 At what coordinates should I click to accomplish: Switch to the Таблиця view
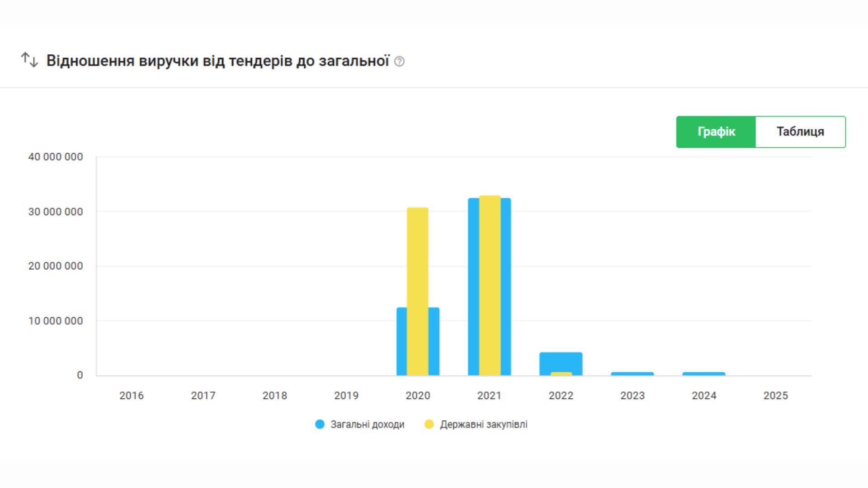(800, 132)
